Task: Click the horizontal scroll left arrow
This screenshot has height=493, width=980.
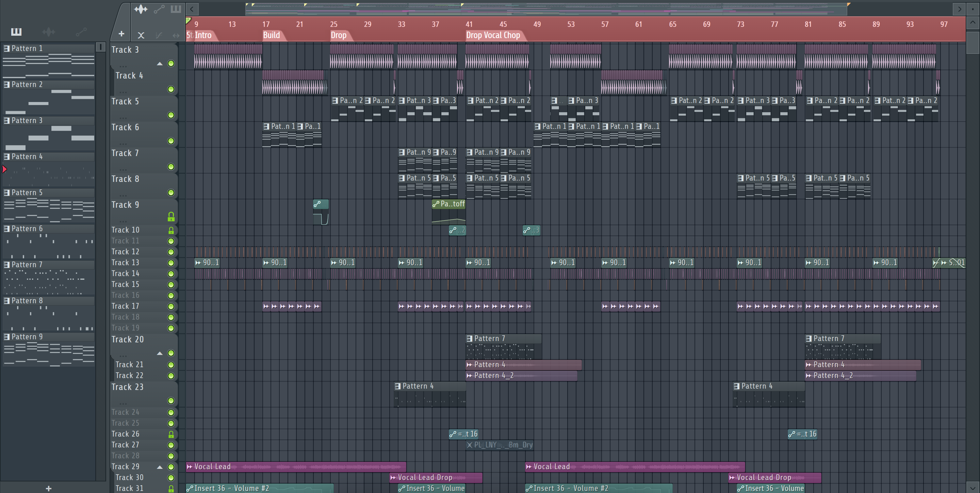Action: pyautogui.click(x=192, y=9)
